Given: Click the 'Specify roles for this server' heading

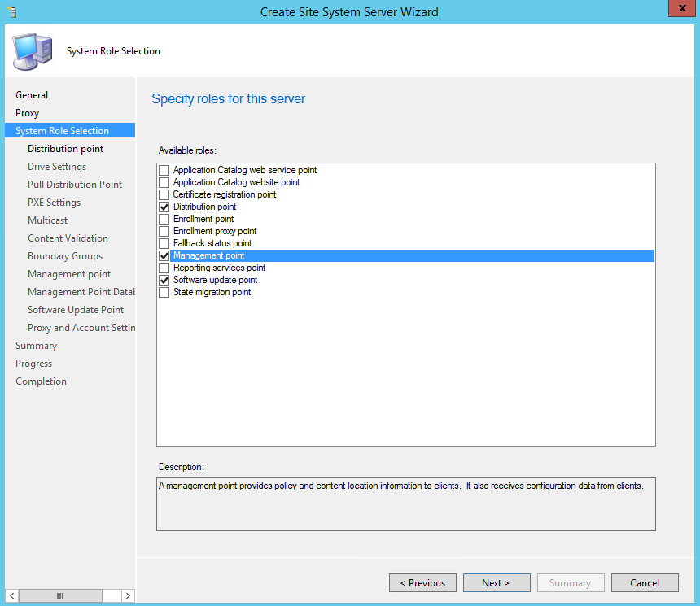Looking at the screenshot, I should (228, 98).
